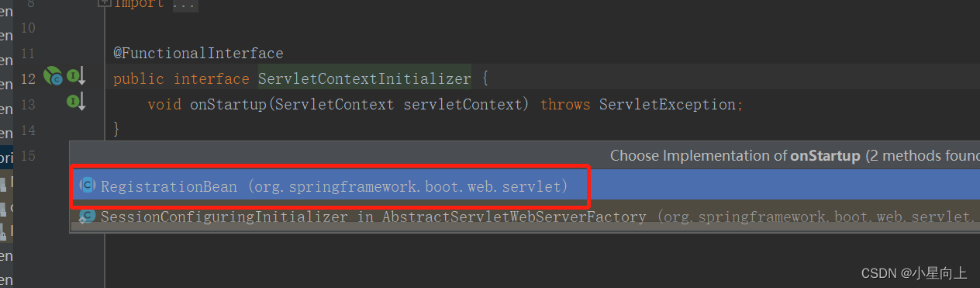Click line number 12 in the gutter

[28, 78]
